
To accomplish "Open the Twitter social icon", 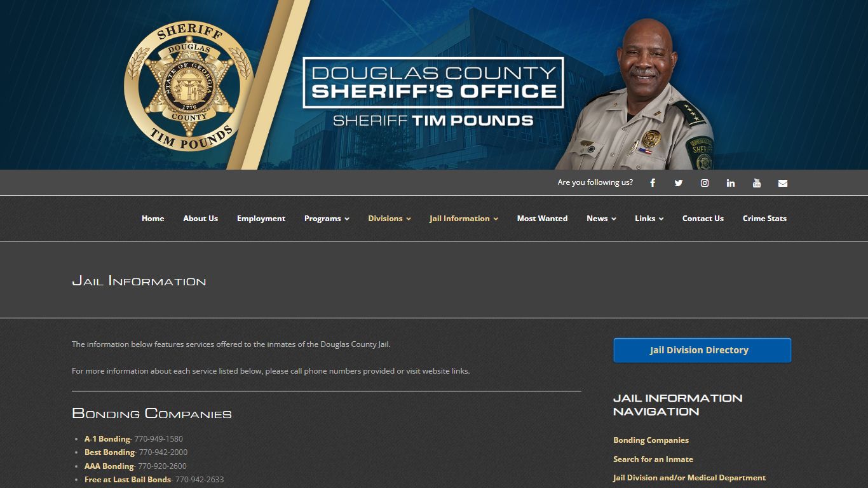I will pos(679,183).
